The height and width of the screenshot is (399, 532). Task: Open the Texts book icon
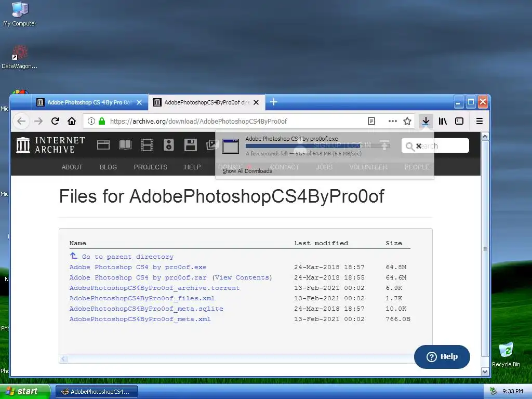[x=125, y=145]
